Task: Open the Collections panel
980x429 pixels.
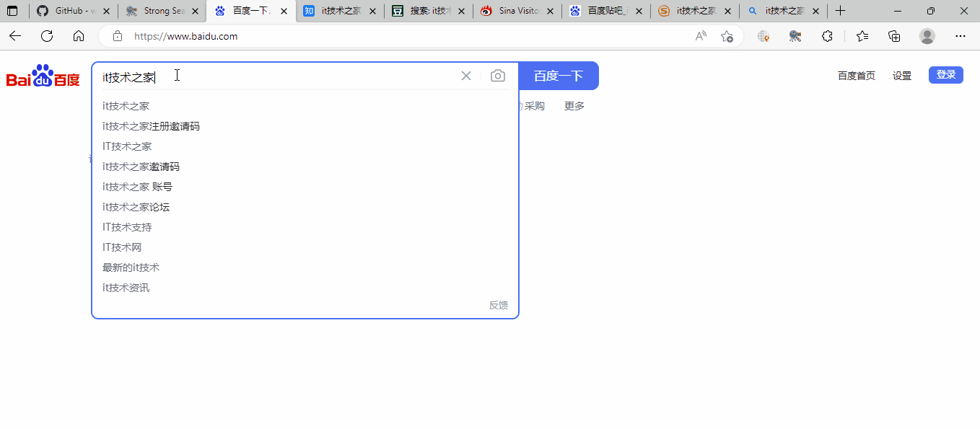Action: click(x=894, y=36)
